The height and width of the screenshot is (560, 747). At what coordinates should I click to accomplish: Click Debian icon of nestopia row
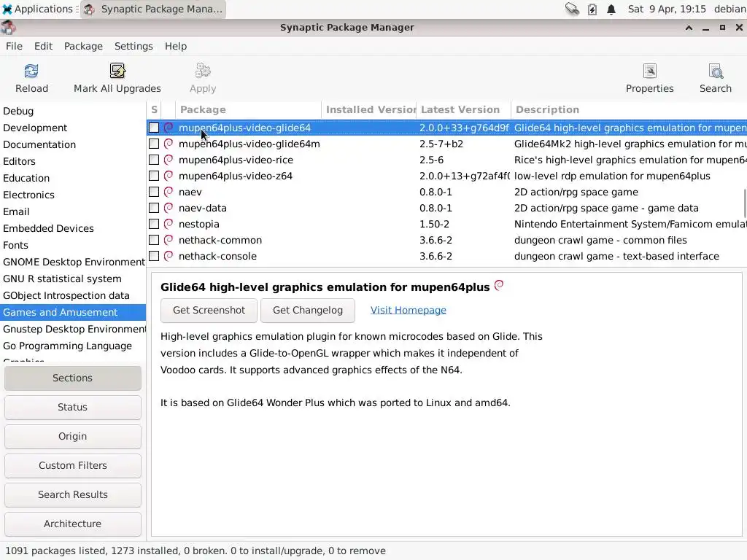169,224
